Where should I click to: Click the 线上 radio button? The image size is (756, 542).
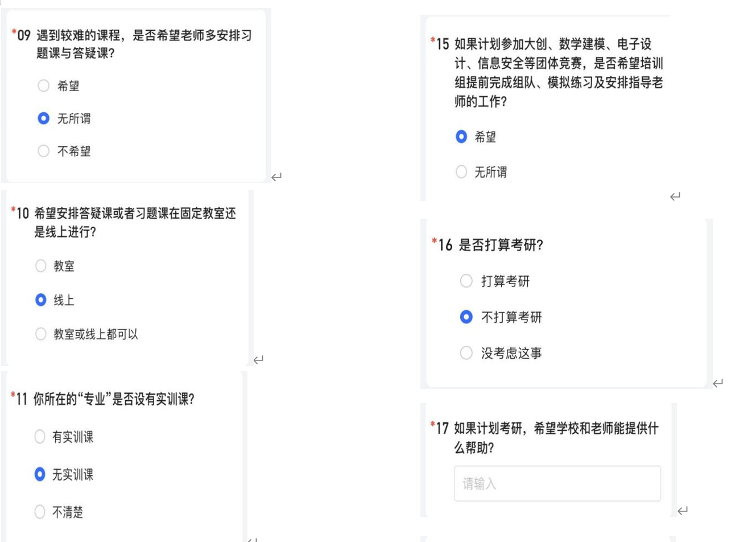[x=40, y=298]
